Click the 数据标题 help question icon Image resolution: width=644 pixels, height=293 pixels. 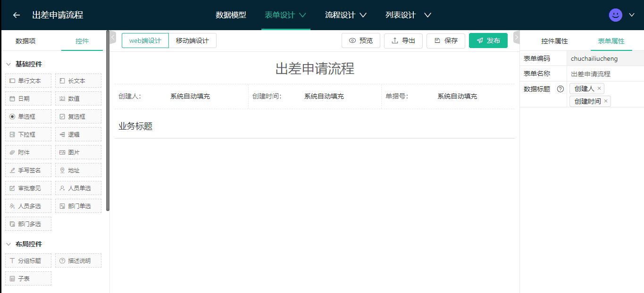pyautogui.click(x=560, y=89)
